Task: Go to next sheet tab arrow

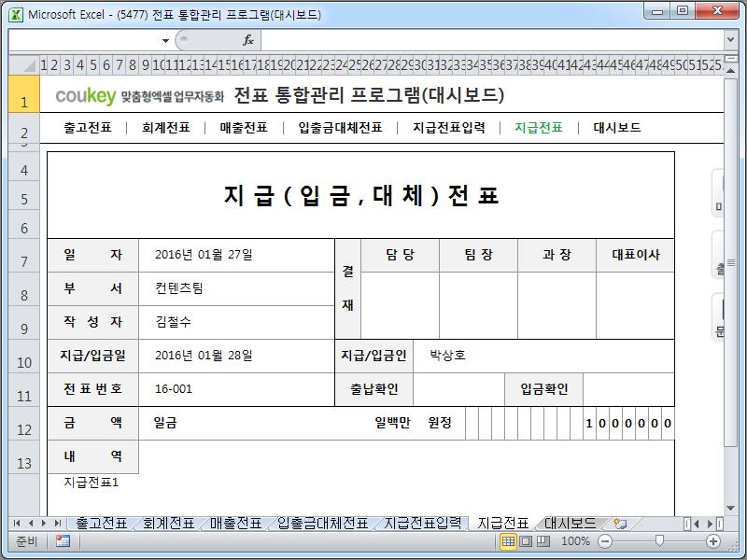Action: (x=44, y=524)
